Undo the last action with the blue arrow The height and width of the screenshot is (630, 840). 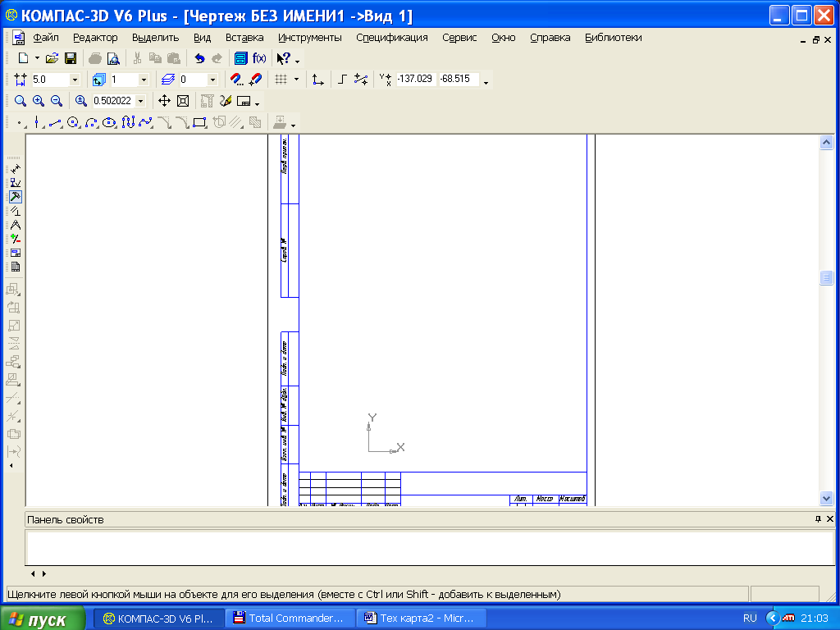(199, 58)
